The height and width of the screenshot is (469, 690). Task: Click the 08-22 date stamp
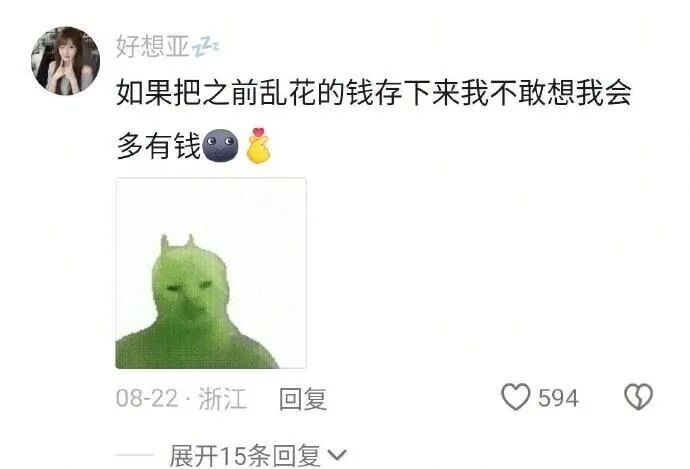147,398
